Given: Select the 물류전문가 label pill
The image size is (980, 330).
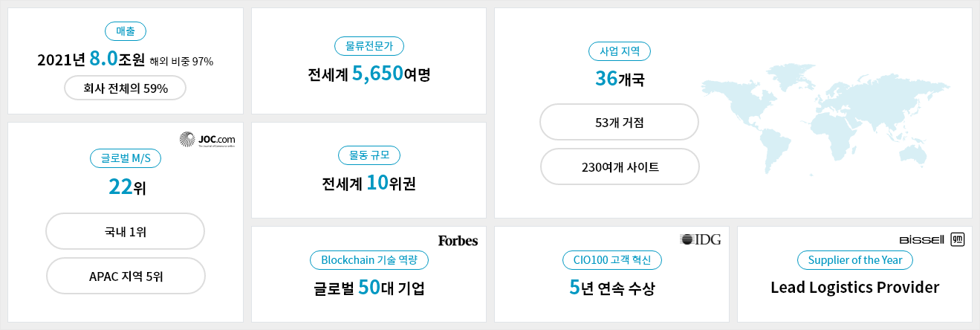Looking at the screenshot, I should tap(369, 46).
